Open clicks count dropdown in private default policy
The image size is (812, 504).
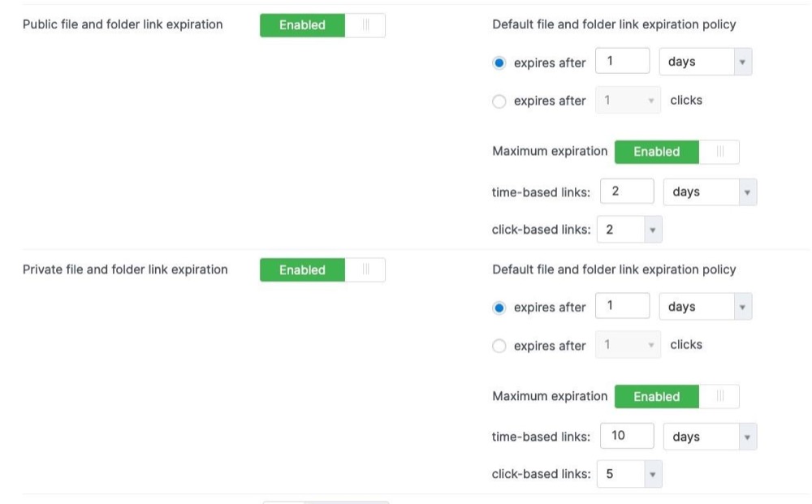click(628, 345)
